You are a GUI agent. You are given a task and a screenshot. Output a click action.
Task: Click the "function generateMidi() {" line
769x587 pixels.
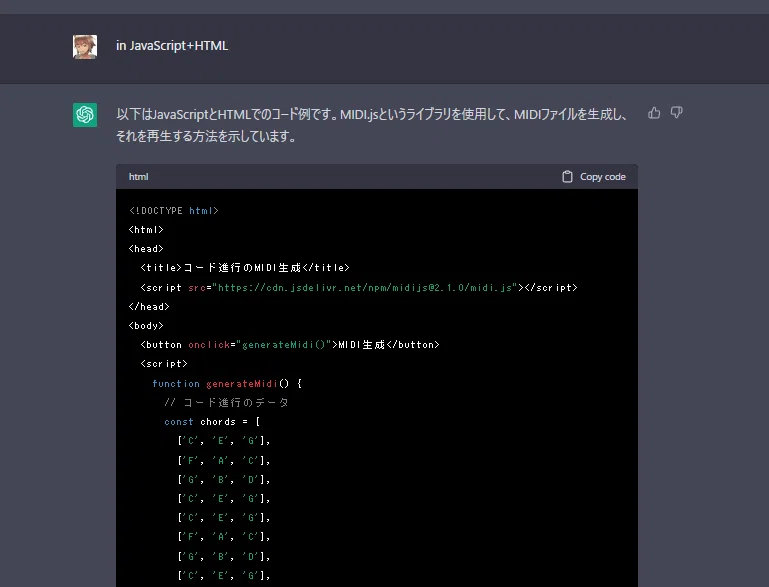pos(227,383)
